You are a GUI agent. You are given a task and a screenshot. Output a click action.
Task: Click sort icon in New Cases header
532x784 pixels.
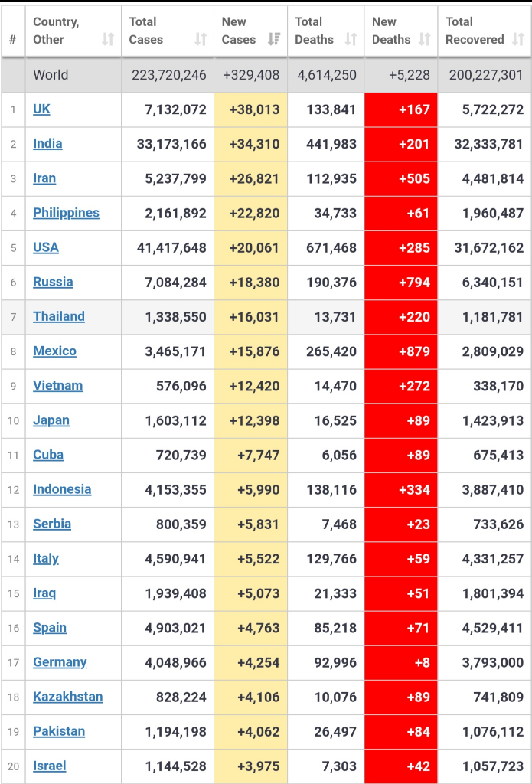tap(273, 39)
